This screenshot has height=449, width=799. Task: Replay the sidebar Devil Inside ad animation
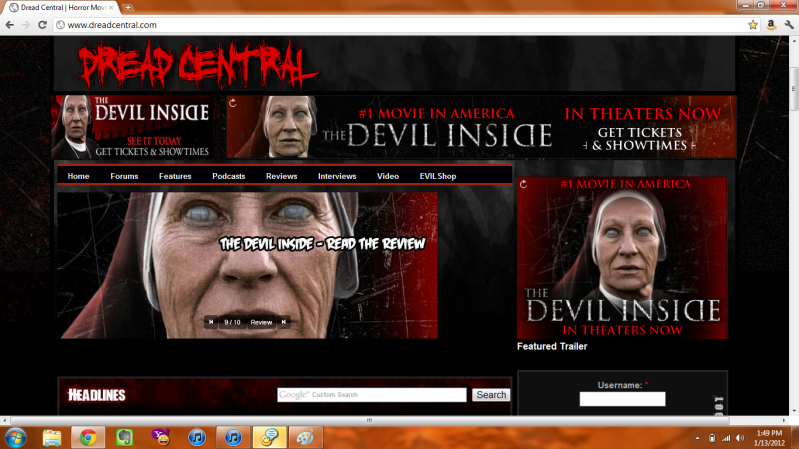tap(523, 184)
